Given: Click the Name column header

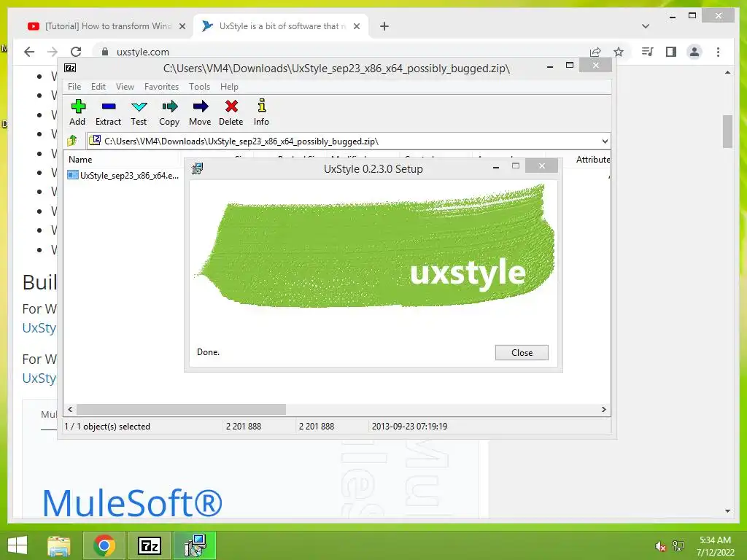Looking at the screenshot, I should (x=123, y=160).
